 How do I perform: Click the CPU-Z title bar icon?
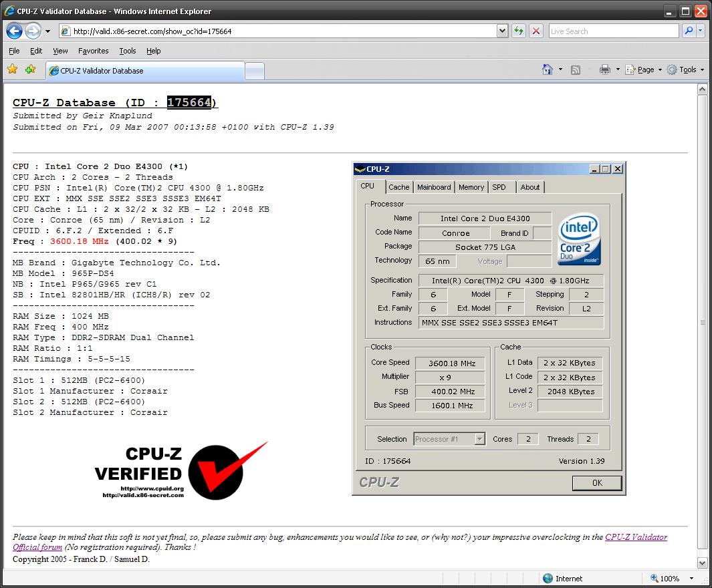(x=360, y=169)
